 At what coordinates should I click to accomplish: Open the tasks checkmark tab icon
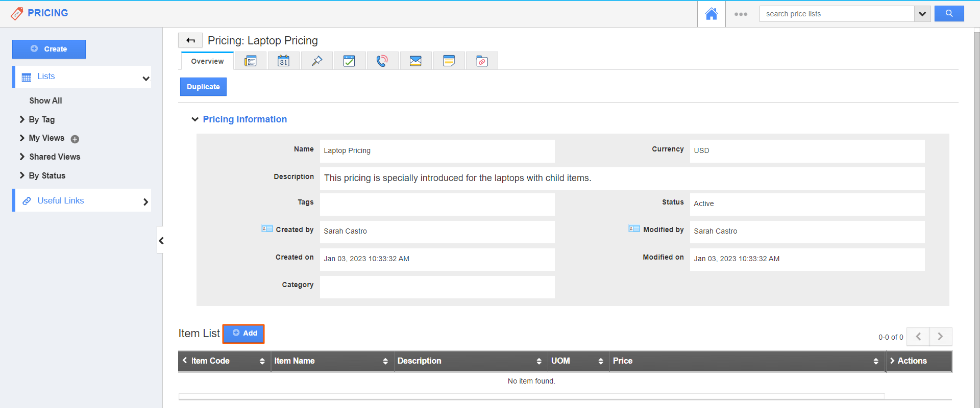(349, 61)
